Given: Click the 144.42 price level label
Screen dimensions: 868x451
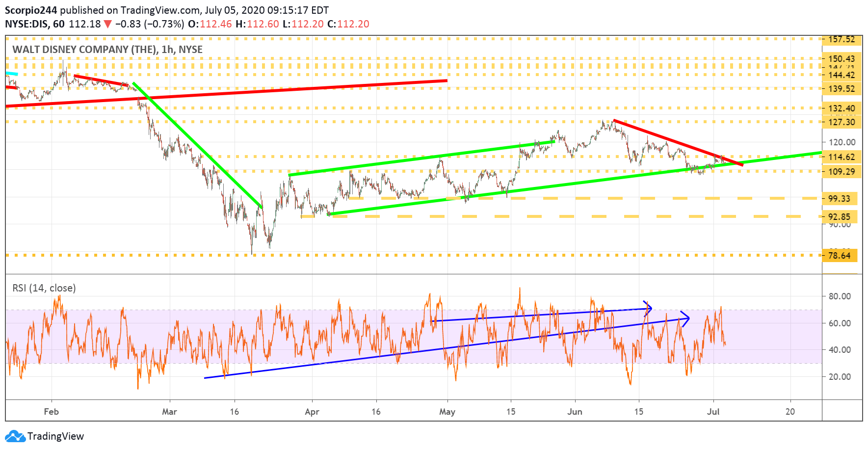Looking at the screenshot, I should point(842,75).
